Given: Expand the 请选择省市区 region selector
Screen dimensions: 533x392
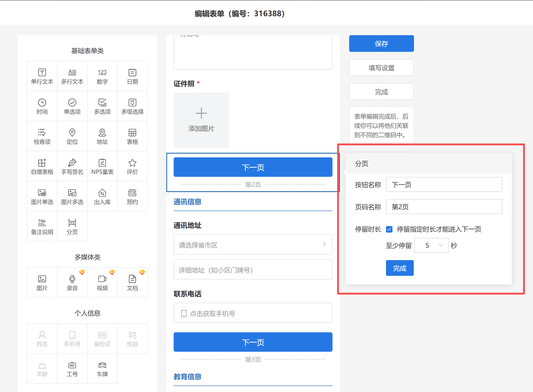Looking at the screenshot, I should (x=253, y=245).
